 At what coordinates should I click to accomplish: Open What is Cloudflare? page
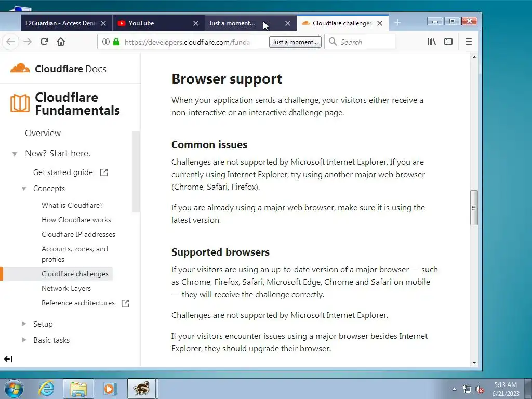click(x=72, y=205)
